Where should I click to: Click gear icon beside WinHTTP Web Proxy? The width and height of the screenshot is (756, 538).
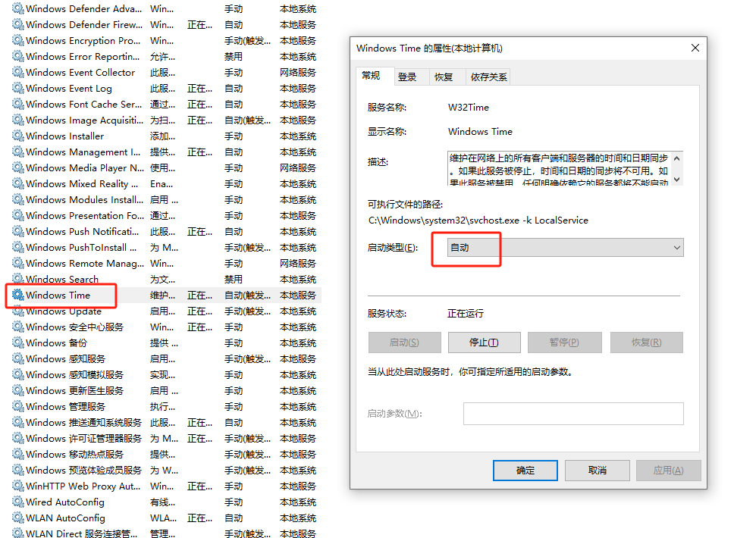coord(18,486)
